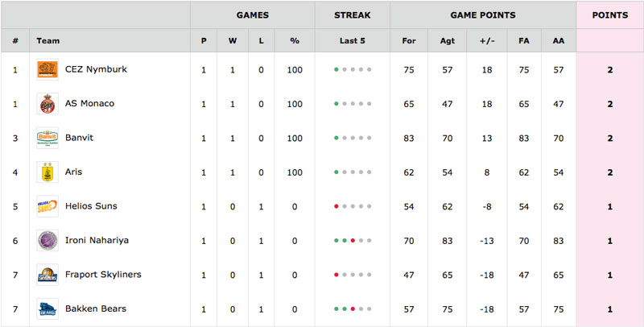Click the Bakken Bears team logo

tap(47, 308)
